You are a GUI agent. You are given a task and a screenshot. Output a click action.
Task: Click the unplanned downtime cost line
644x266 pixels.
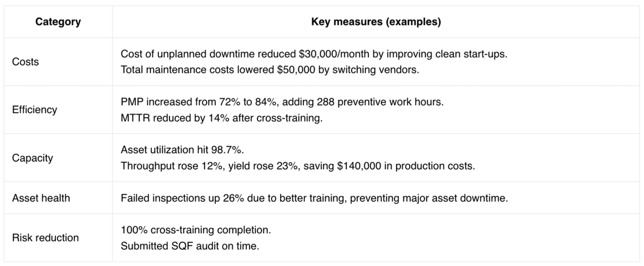click(x=310, y=54)
